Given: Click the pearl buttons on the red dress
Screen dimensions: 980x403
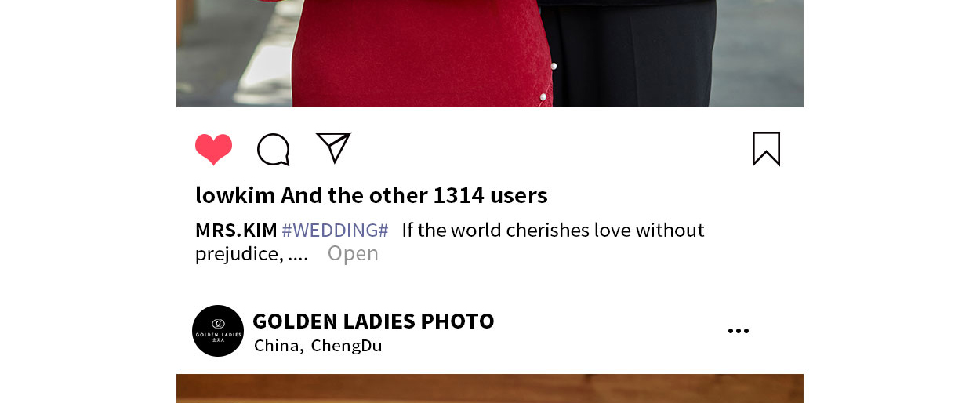Looking at the screenshot, I should [x=548, y=82].
